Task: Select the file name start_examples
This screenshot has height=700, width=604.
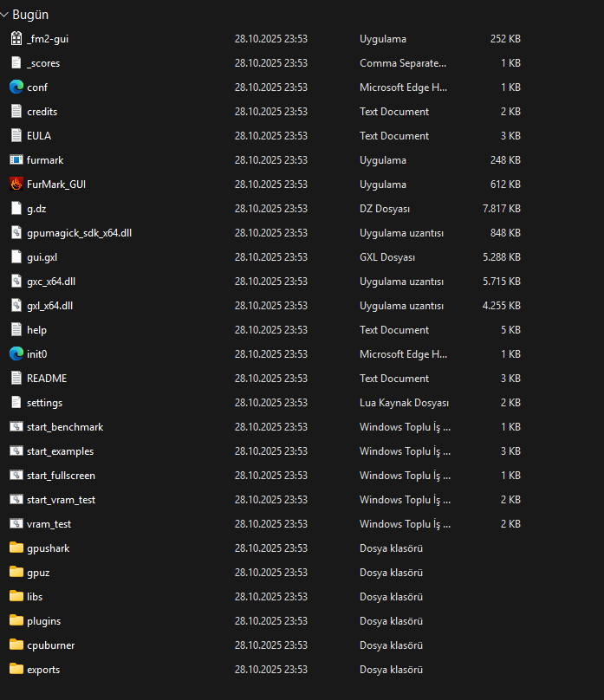Action: pos(61,451)
